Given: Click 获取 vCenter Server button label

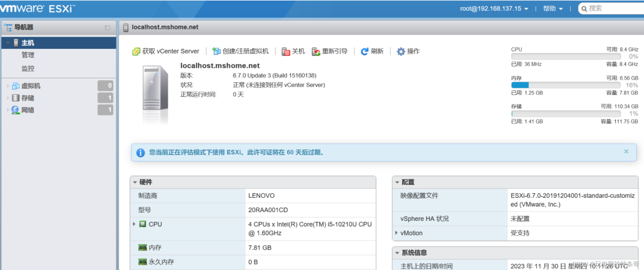Looking at the screenshot, I should (x=171, y=51).
